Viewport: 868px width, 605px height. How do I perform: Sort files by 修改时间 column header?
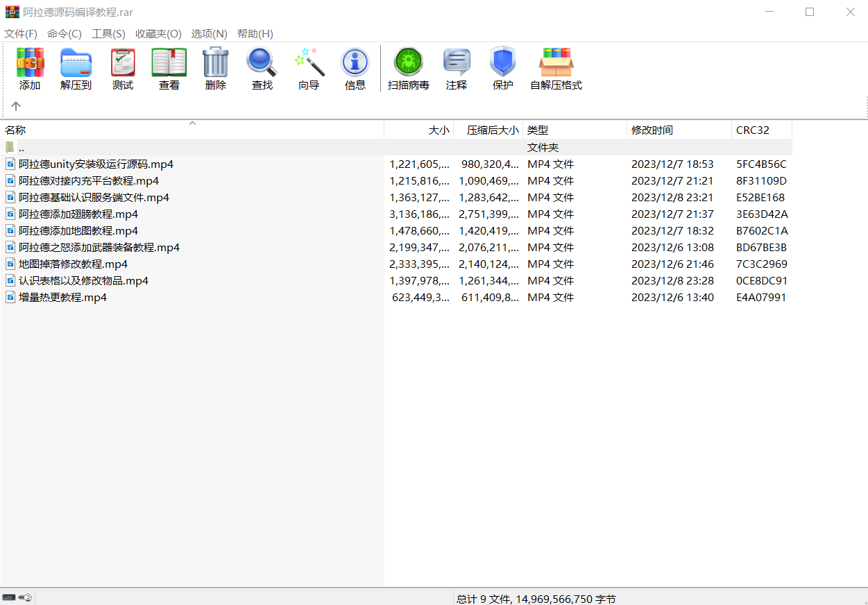[652, 130]
